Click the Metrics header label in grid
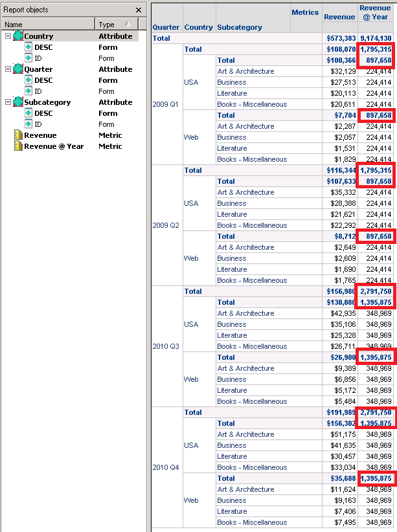 point(305,12)
